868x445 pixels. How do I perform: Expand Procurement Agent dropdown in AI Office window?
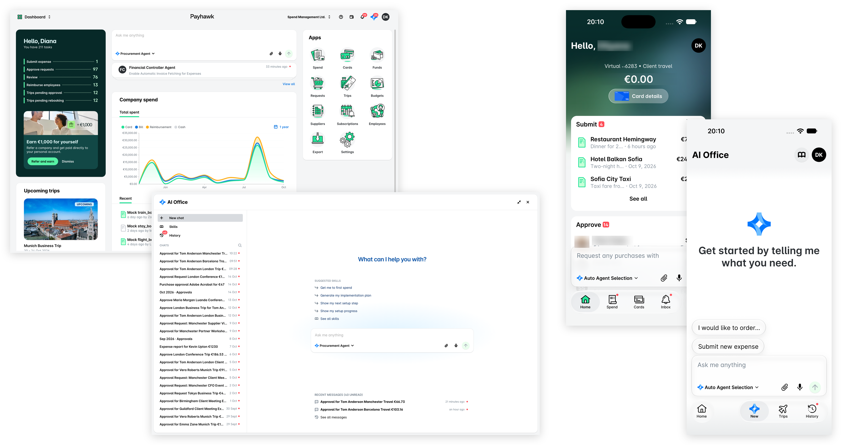point(334,345)
